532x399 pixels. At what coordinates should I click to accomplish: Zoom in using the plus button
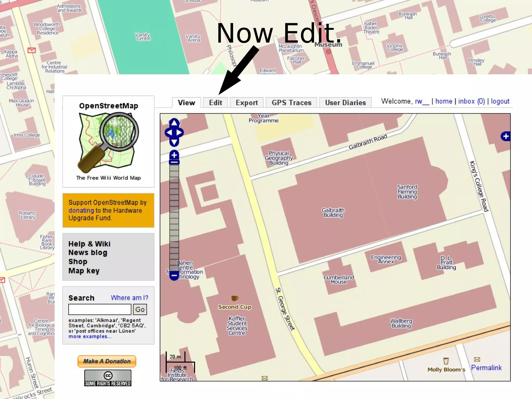coord(174,155)
